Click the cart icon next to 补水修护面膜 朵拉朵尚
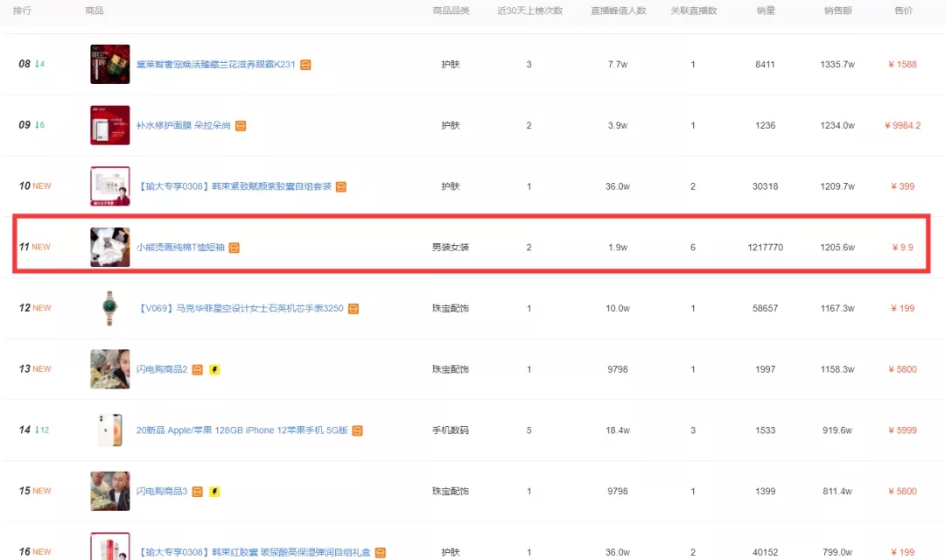The image size is (945, 560). pyautogui.click(x=239, y=125)
